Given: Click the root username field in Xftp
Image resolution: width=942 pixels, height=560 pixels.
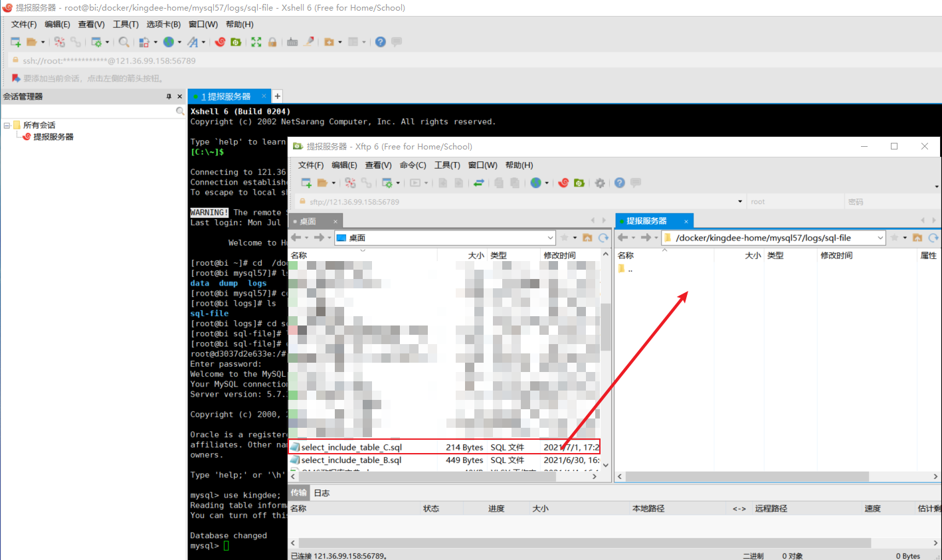Looking at the screenshot, I should click(x=794, y=201).
